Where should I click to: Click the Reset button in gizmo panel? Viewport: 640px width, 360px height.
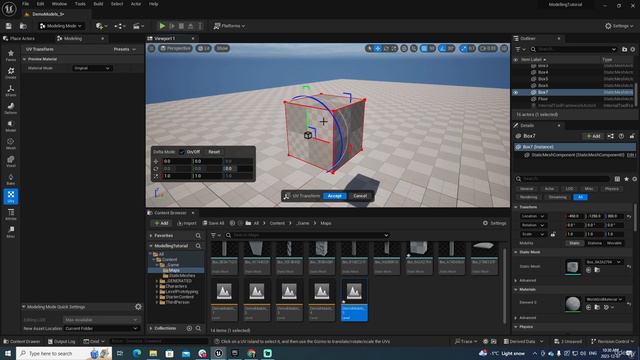(x=214, y=152)
